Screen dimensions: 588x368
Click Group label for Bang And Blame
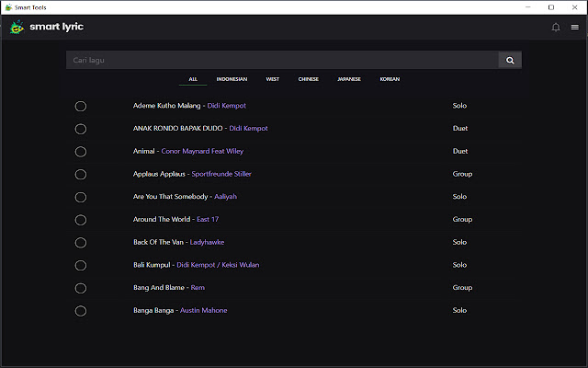[x=462, y=288]
